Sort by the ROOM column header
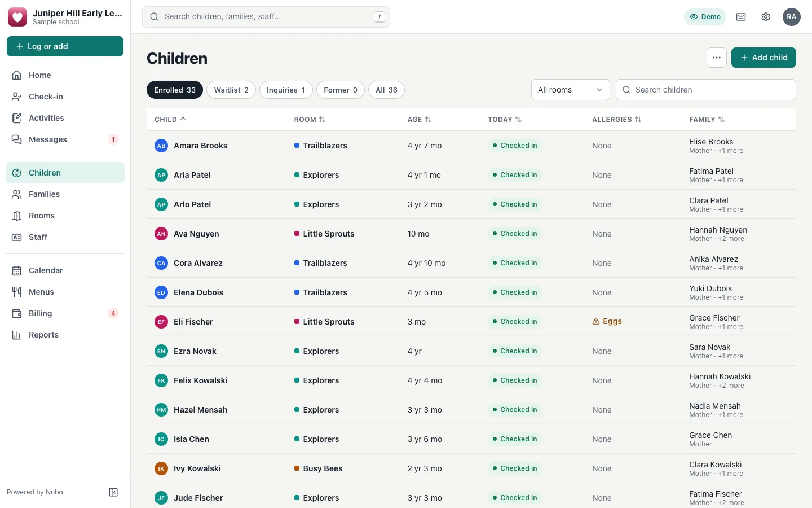The height and width of the screenshot is (508, 812). (310, 120)
